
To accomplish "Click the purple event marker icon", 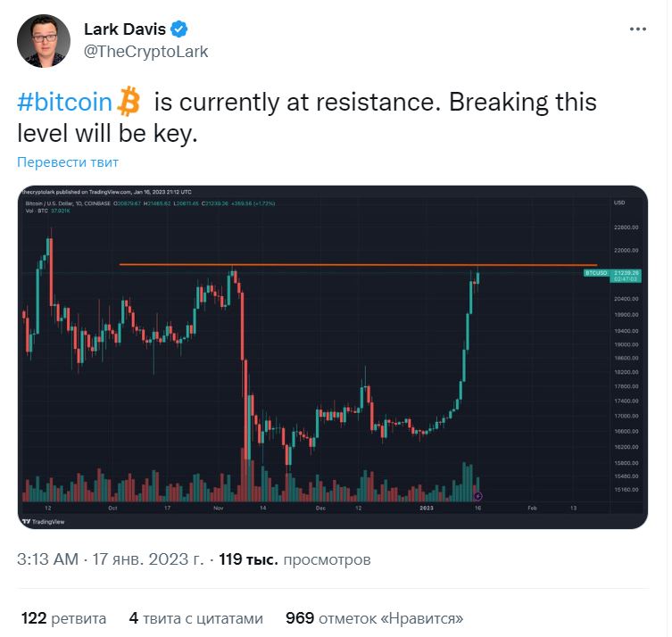I will [x=477, y=496].
